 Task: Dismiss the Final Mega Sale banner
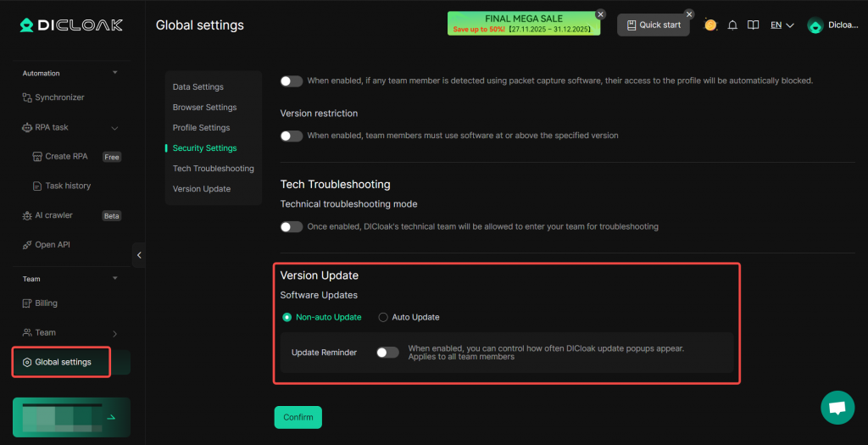coord(600,14)
